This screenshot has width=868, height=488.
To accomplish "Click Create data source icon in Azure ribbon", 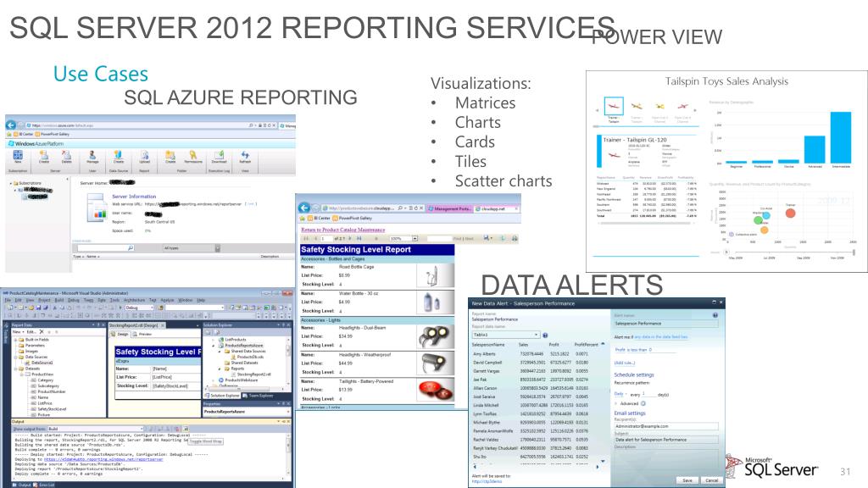I will (x=118, y=157).
